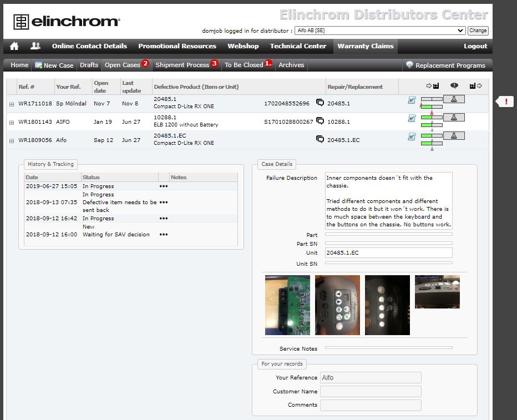Click progress bars for WR1801143
The height and width of the screenshot is (420, 517).
click(432, 122)
